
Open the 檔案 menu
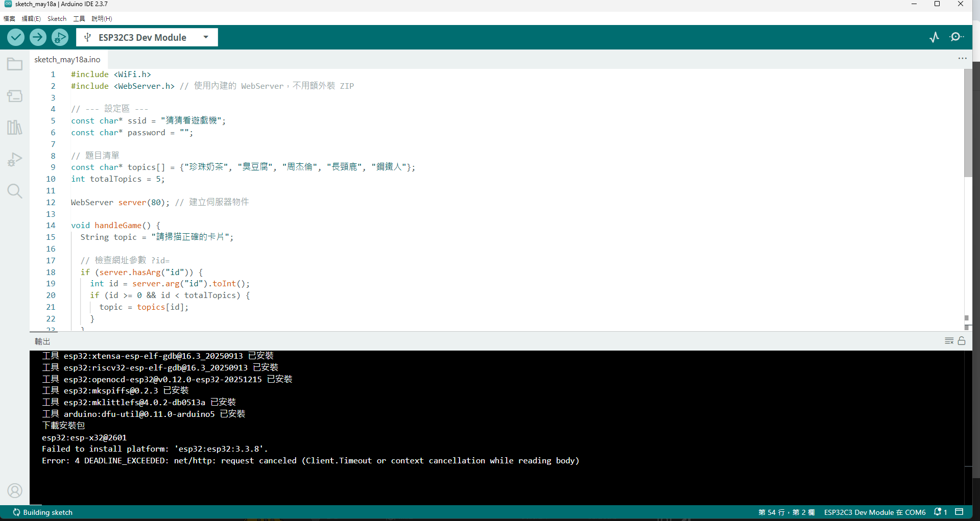click(9, 19)
